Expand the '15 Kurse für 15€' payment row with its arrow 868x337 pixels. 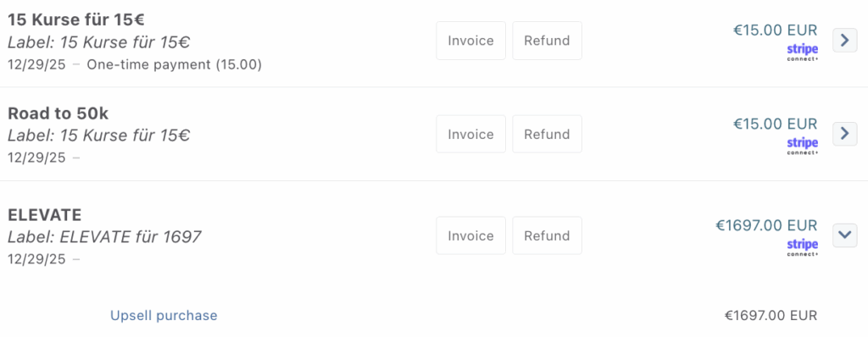pyautogui.click(x=845, y=40)
